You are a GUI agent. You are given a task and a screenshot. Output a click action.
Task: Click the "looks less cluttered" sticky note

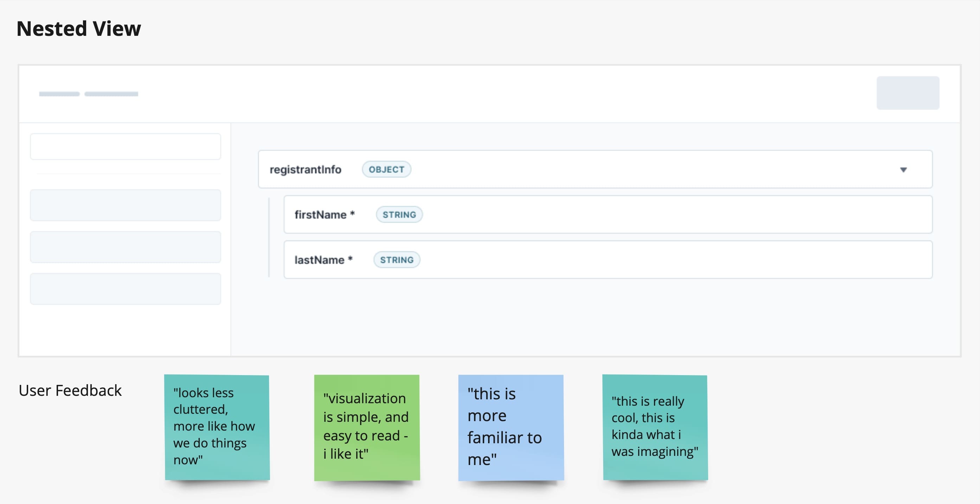pos(217,427)
